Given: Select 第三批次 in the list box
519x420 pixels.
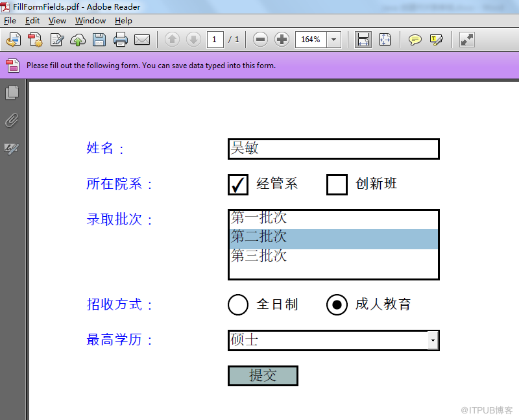Looking at the screenshot, I should click(333, 256).
